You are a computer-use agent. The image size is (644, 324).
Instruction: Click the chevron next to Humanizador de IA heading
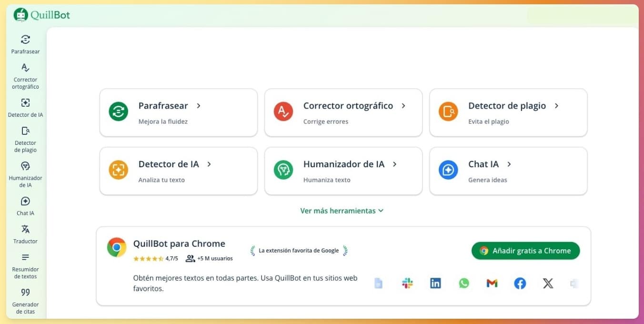click(394, 164)
